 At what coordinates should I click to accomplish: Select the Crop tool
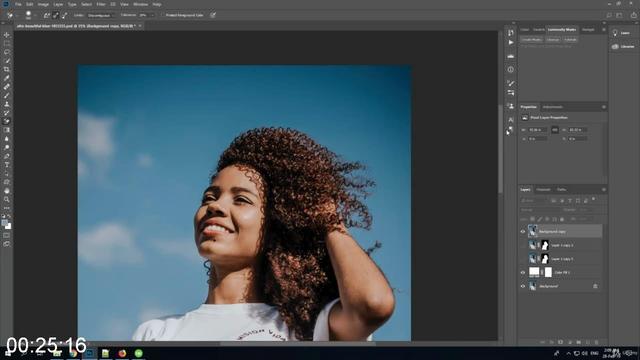[7, 69]
